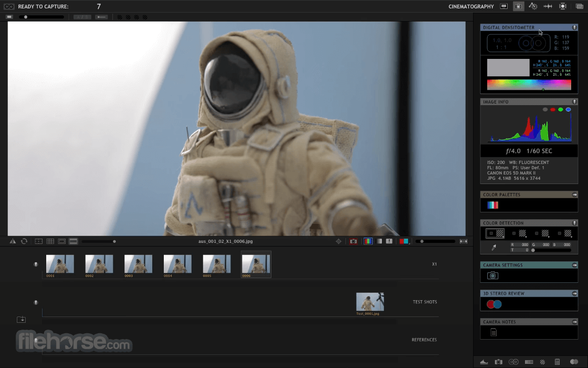Click the rainbow hue spectrum bar

tap(529, 85)
